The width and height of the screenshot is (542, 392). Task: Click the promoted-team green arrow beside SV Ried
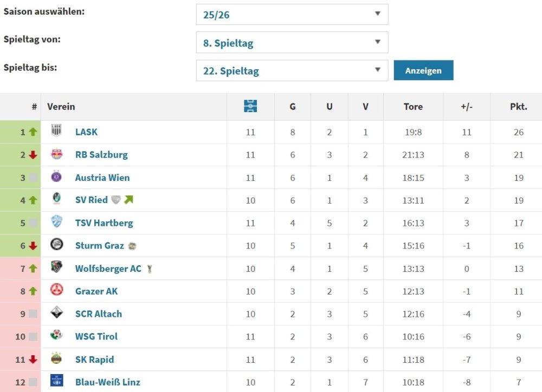tap(128, 200)
